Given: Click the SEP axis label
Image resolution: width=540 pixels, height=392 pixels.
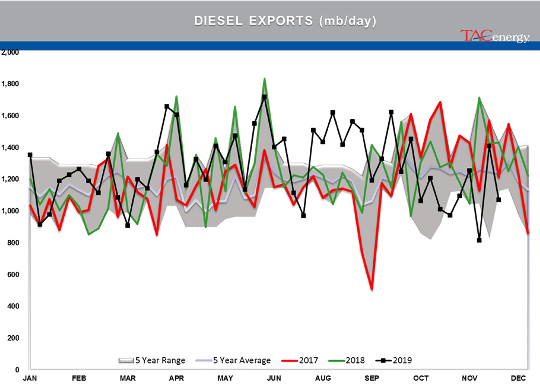Looking at the screenshot, I should coord(372,378).
